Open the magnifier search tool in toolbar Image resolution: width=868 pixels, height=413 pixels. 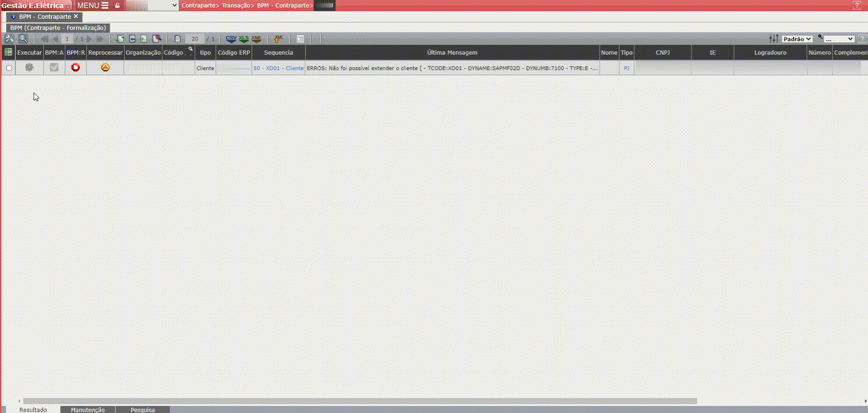pos(23,39)
